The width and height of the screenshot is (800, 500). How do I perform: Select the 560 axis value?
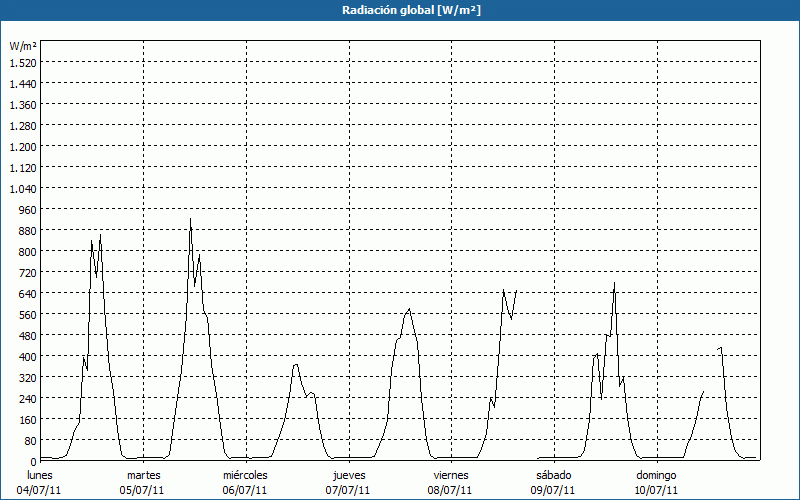coord(28,315)
